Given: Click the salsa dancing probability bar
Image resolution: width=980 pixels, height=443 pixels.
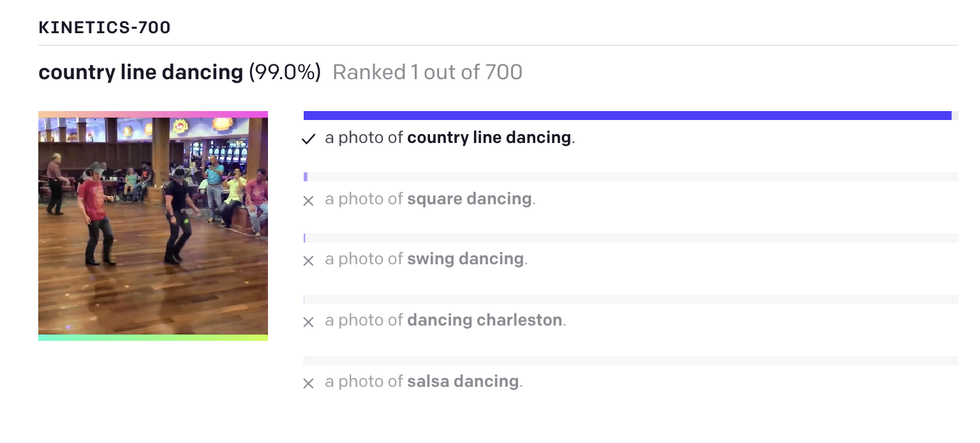Looking at the screenshot, I should (630, 361).
